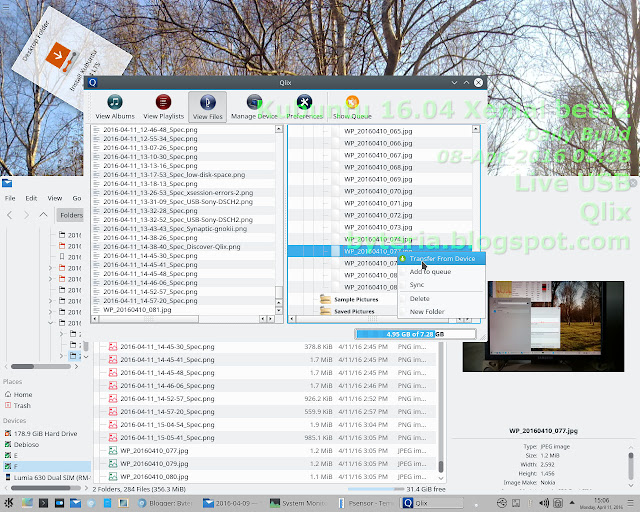The height and width of the screenshot is (512, 640).
Task: Toggle the Folders panel button in Dolphin
Action: pos(71,215)
